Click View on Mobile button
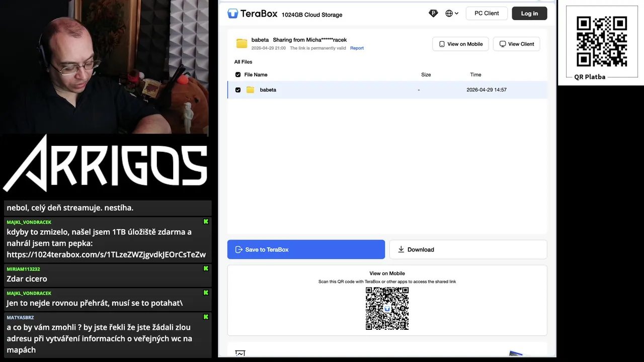Image resolution: width=644 pixels, height=362 pixels. (x=460, y=44)
